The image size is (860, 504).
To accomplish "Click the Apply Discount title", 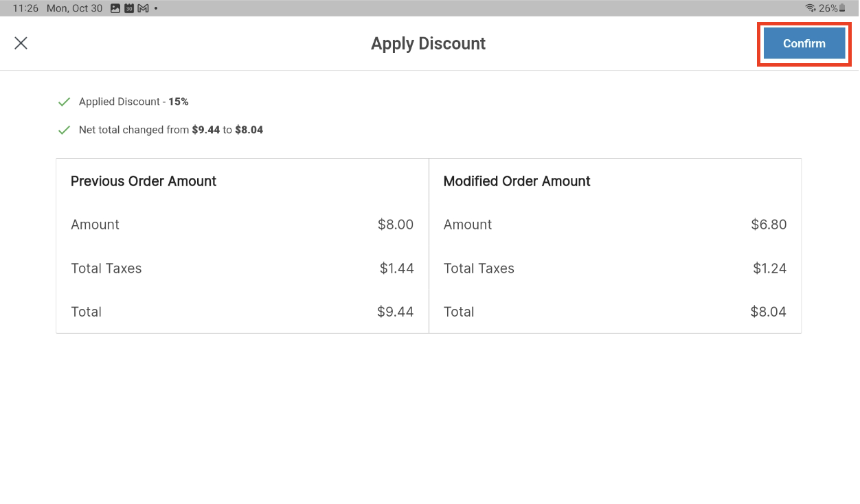I will pos(428,43).
